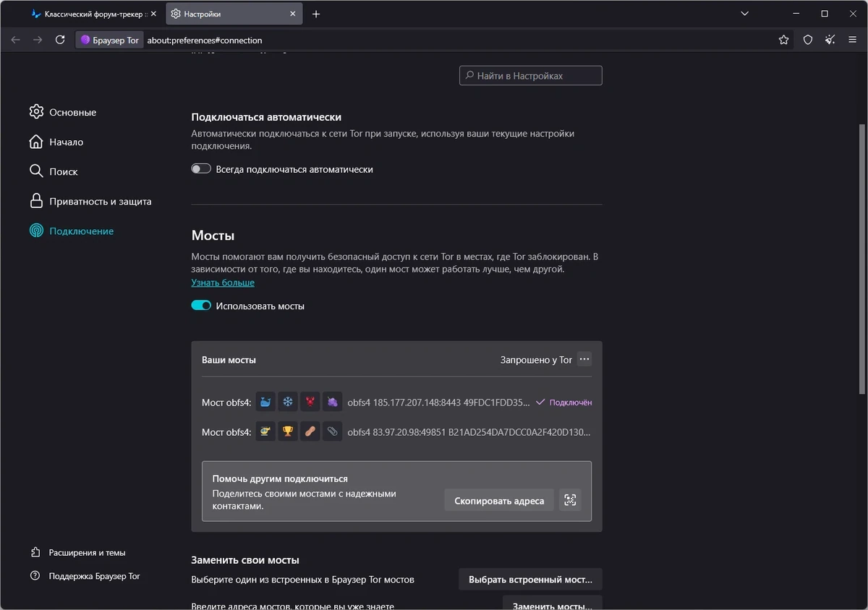The image size is (868, 610).
Task: Open the three-dots menu next to Запрошено у Tor
Action: (x=584, y=359)
